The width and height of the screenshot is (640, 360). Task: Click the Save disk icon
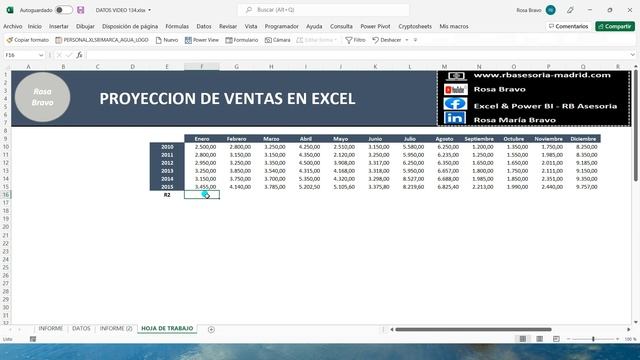pos(80,10)
